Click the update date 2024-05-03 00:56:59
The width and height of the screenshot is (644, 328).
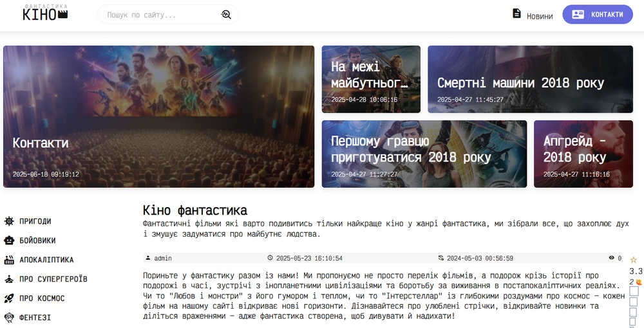(480, 259)
